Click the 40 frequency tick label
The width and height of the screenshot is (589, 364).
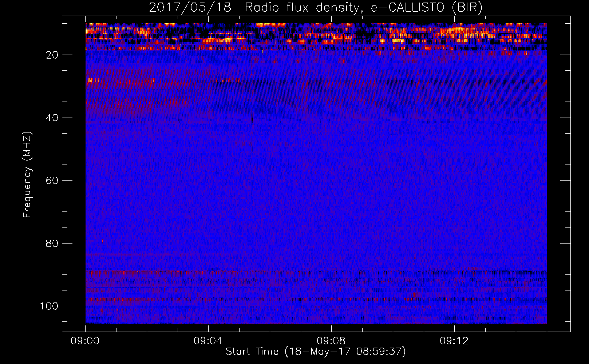pyautogui.click(x=52, y=118)
